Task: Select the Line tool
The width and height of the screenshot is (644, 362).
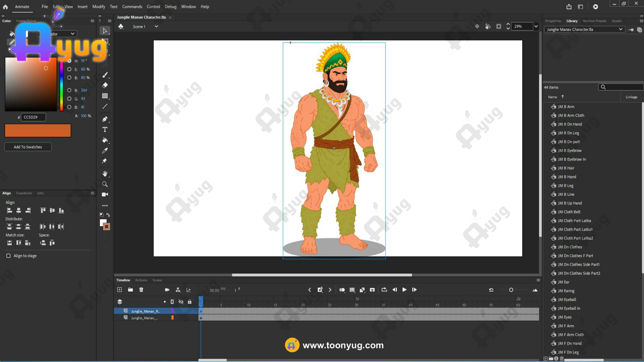Action: 105,107
